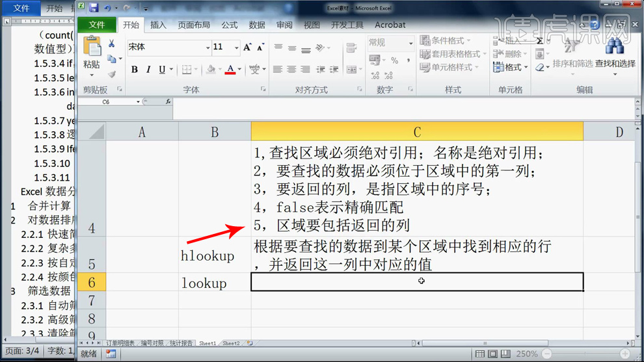Click the increase decimal places icon

click(375, 75)
